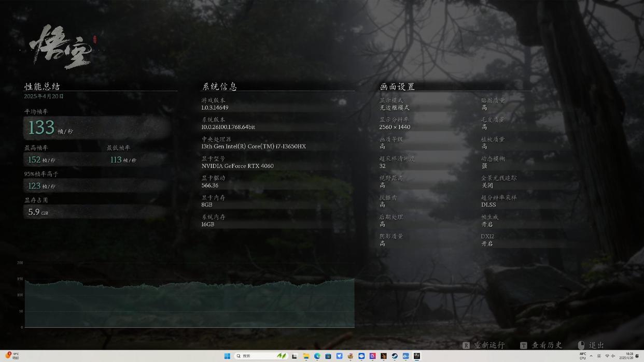Open Task View from the taskbar
Image resolution: width=644 pixels, height=362 pixels.
click(x=295, y=356)
